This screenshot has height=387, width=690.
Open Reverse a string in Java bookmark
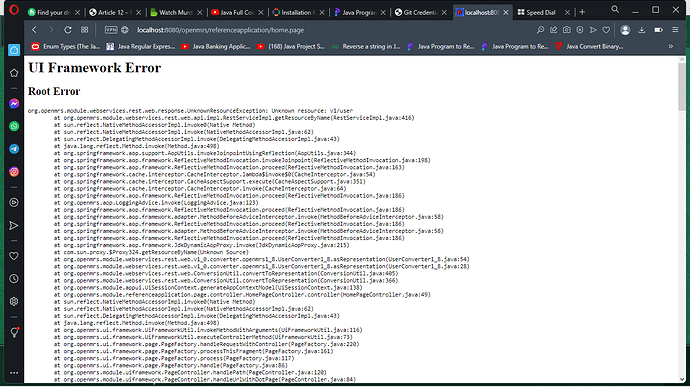[x=365, y=46]
